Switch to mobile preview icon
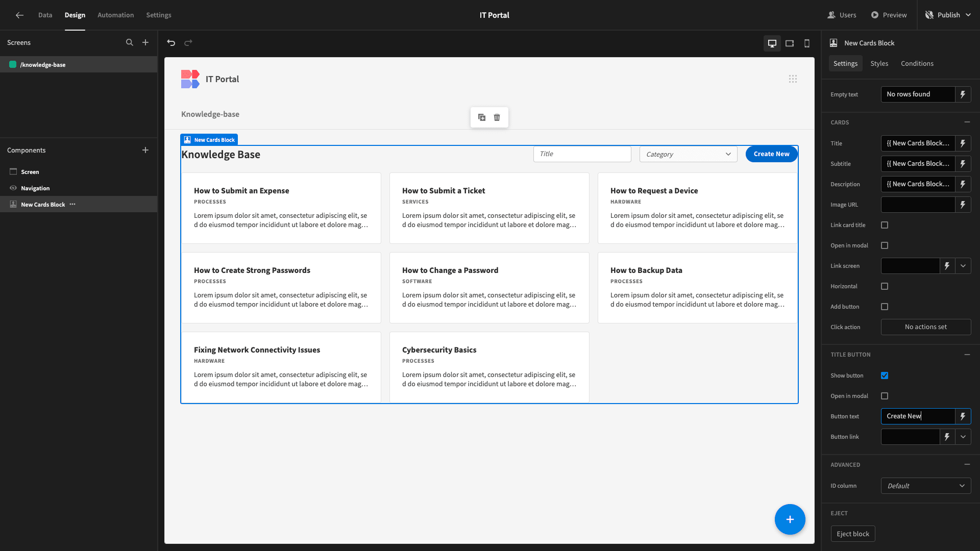 tap(807, 43)
